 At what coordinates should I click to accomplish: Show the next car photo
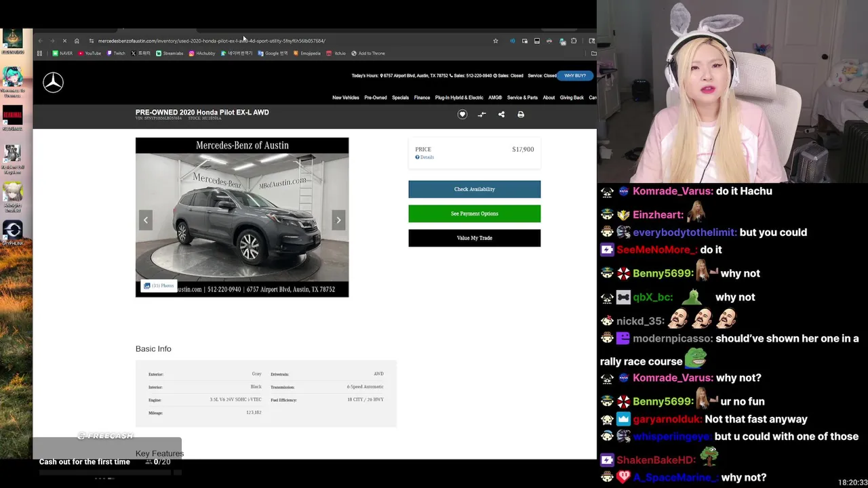338,220
